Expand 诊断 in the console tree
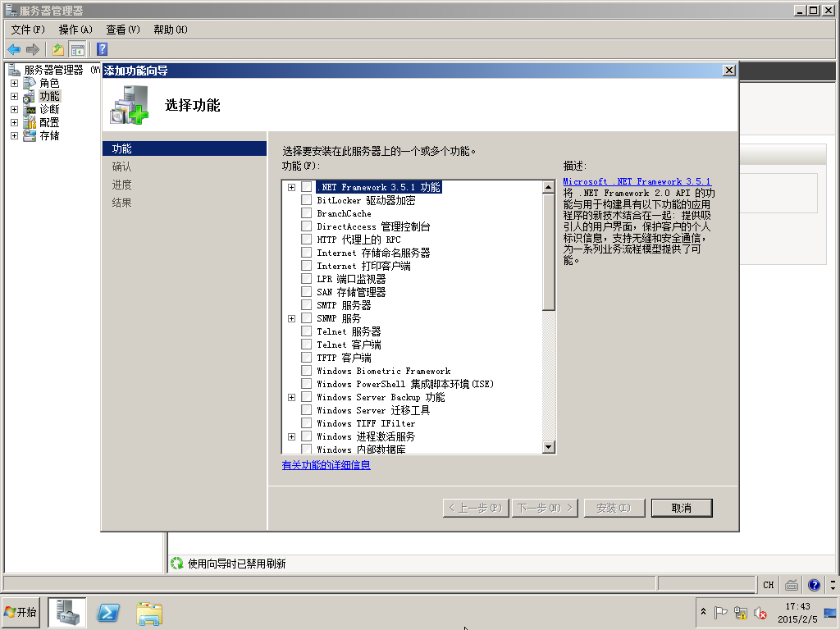This screenshot has height=630, width=840. (15, 109)
